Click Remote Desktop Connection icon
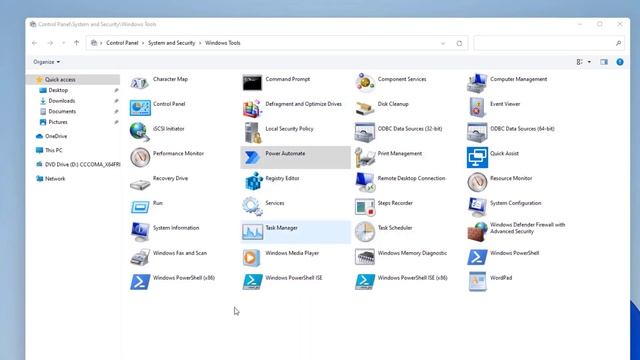 pyautogui.click(x=365, y=182)
